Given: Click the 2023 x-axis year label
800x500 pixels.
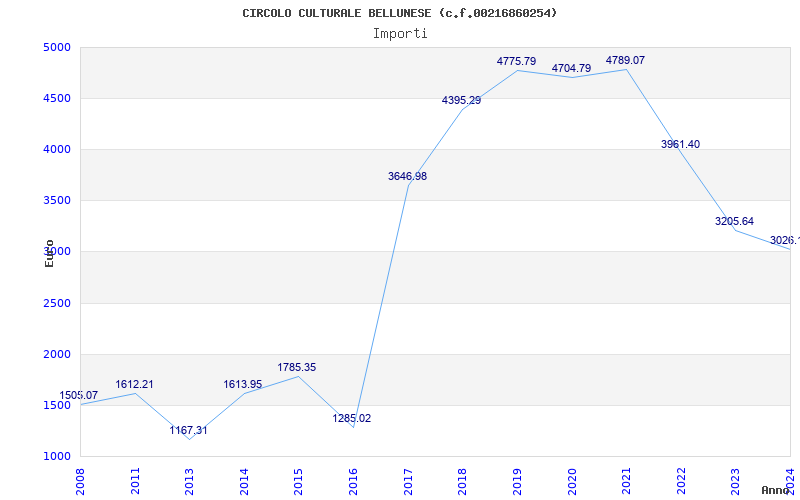Looking at the screenshot, I should pos(735,481).
